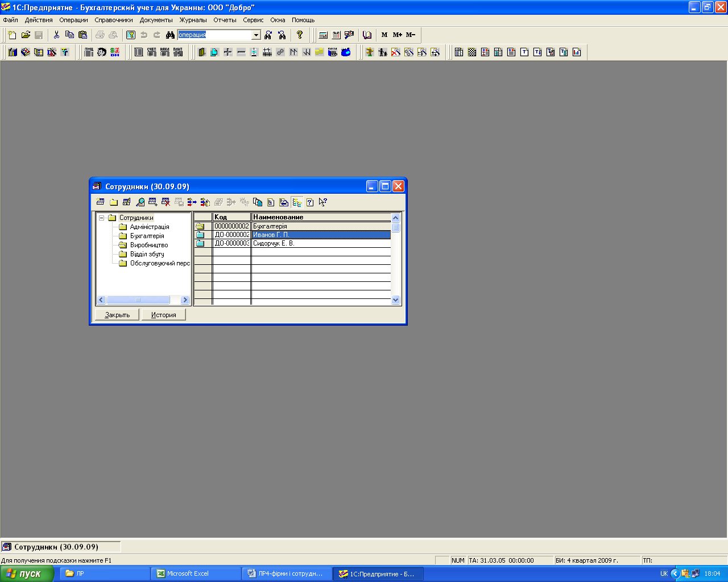Click the пуск Start button
This screenshot has height=582, width=728.
(x=27, y=573)
